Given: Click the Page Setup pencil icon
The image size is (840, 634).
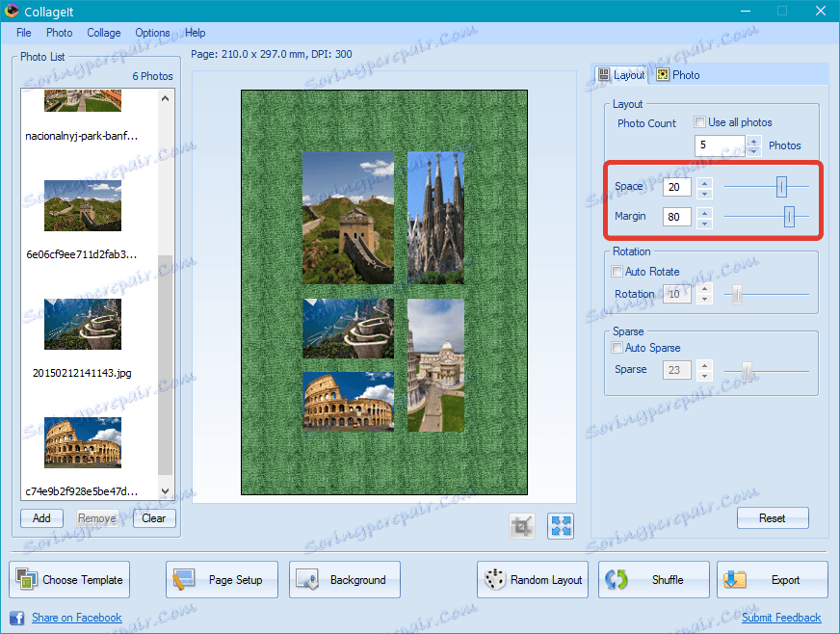Looking at the screenshot, I should pos(183,579).
